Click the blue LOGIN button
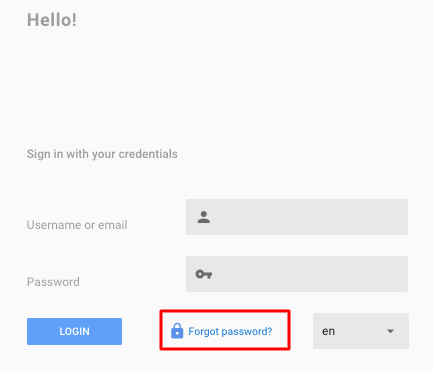433x372 pixels. [74, 331]
